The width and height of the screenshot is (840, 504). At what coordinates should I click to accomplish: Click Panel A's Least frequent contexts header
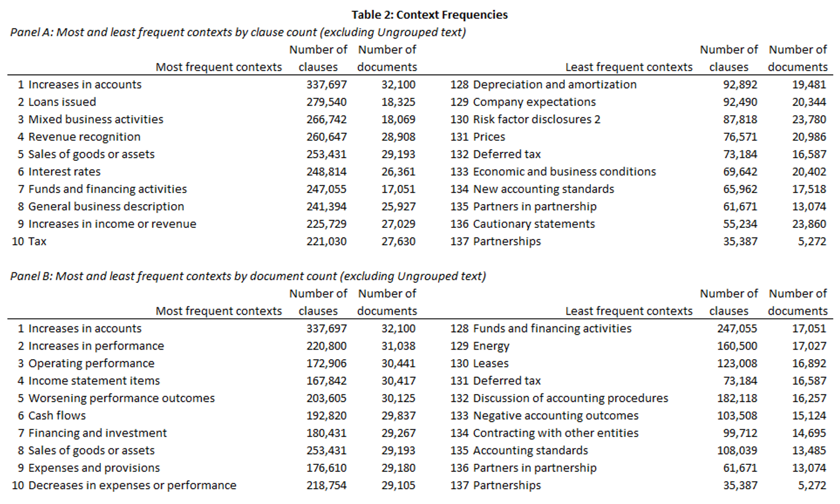click(629, 67)
